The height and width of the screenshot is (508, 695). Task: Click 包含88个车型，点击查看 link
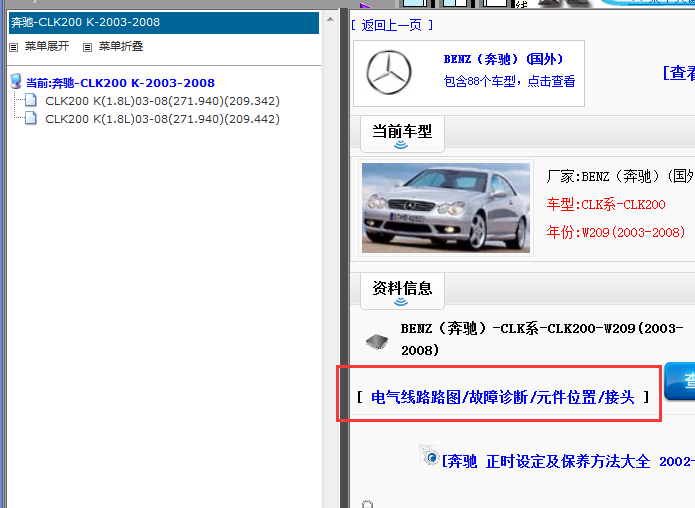click(509, 81)
